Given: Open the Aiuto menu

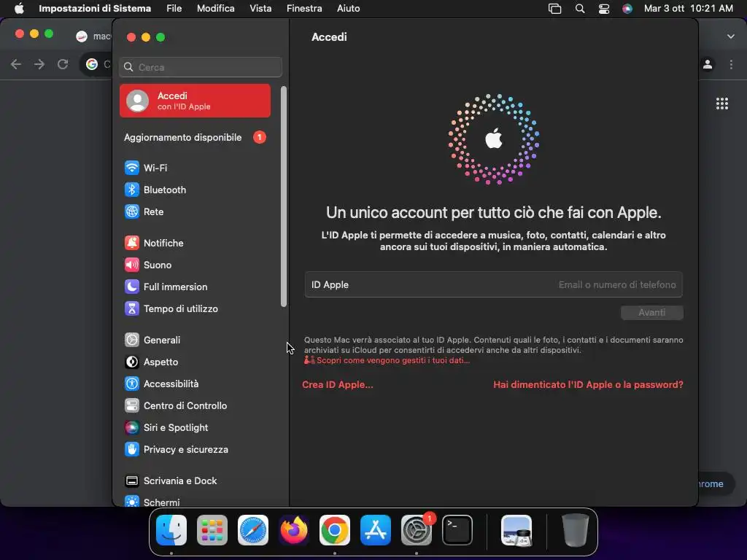Looking at the screenshot, I should point(348,9).
